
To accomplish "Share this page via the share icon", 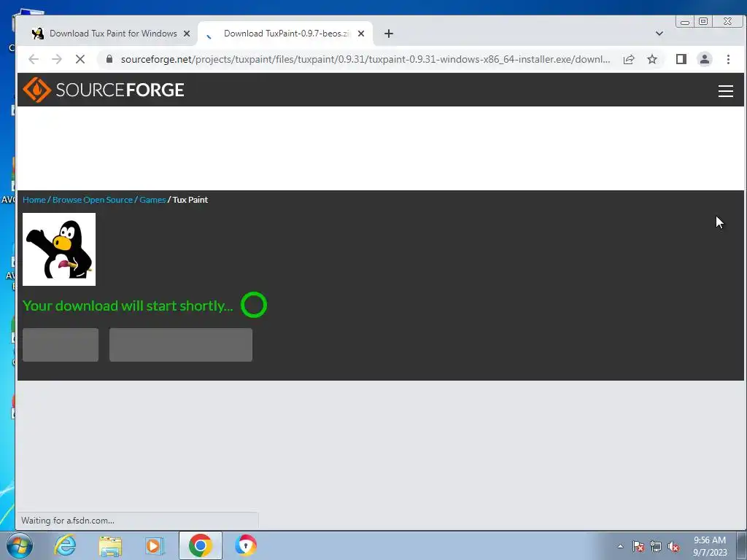I will coord(629,59).
